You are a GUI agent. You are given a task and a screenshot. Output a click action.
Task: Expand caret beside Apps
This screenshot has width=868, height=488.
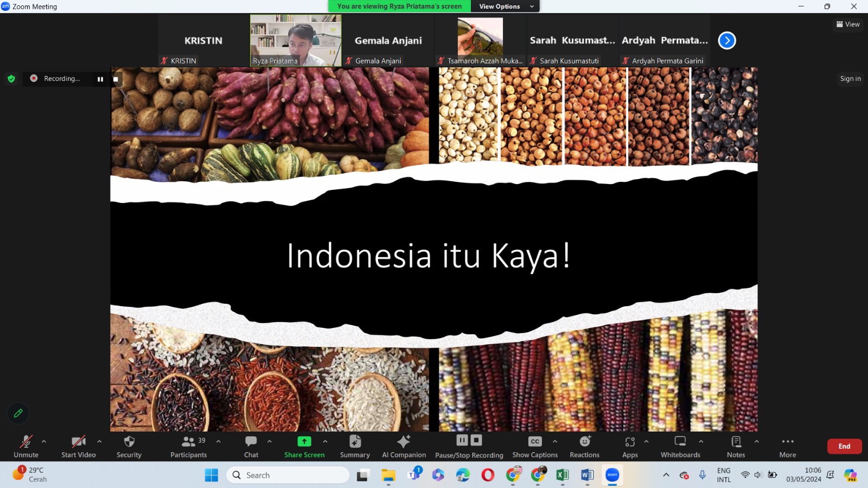click(x=646, y=441)
